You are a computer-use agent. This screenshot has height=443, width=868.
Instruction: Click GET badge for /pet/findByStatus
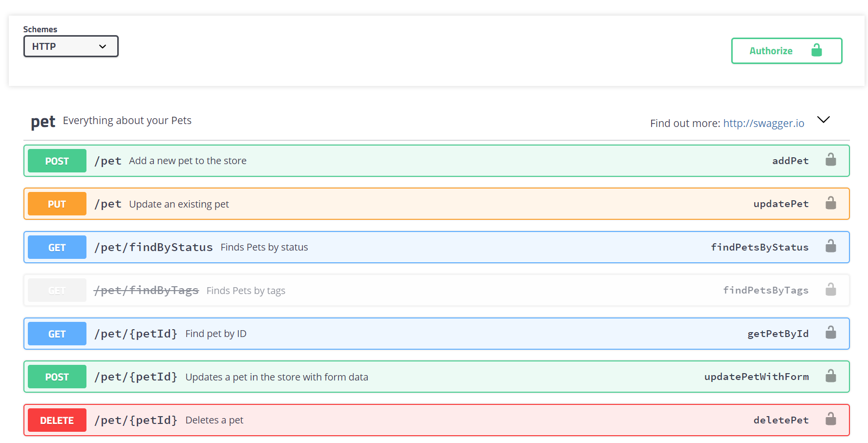(57, 247)
